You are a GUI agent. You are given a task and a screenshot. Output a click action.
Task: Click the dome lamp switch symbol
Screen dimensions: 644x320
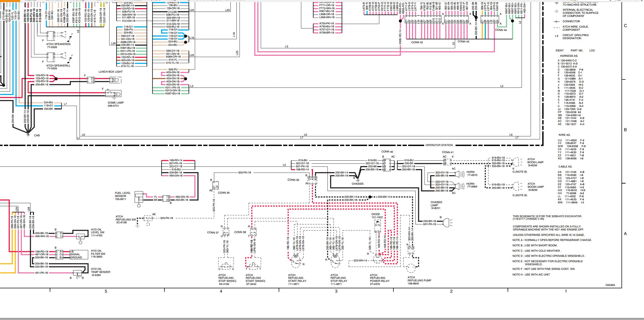pos(113,93)
